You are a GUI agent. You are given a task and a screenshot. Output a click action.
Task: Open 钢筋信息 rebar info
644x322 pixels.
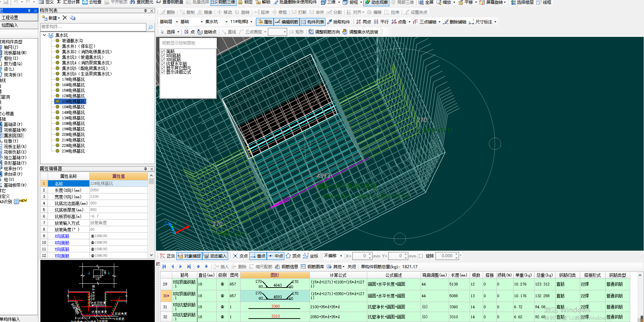[x=286, y=266]
